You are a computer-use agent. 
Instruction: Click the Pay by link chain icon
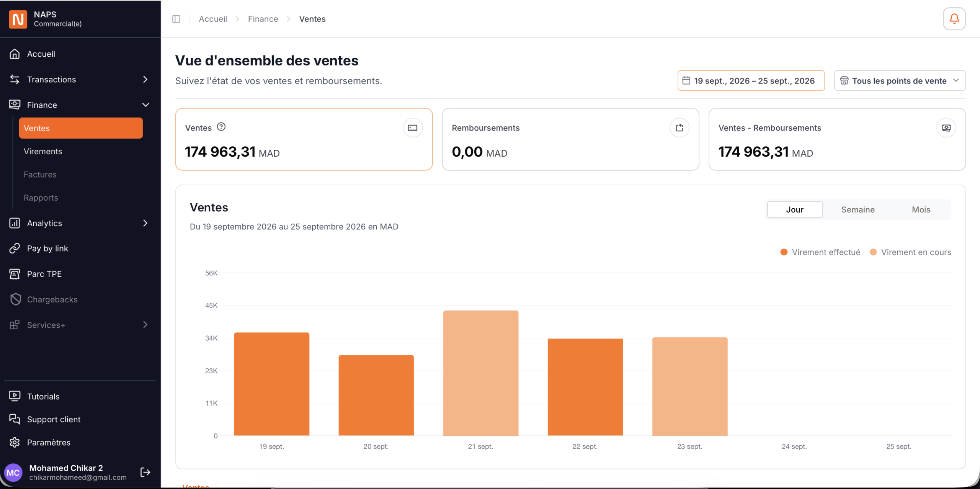coord(15,249)
